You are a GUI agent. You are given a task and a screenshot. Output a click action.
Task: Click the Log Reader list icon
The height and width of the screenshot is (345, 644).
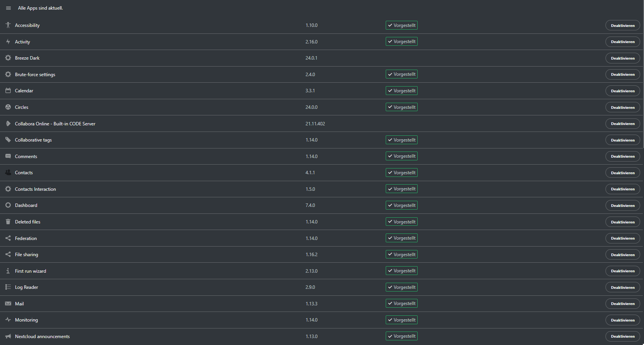click(8, 287)
